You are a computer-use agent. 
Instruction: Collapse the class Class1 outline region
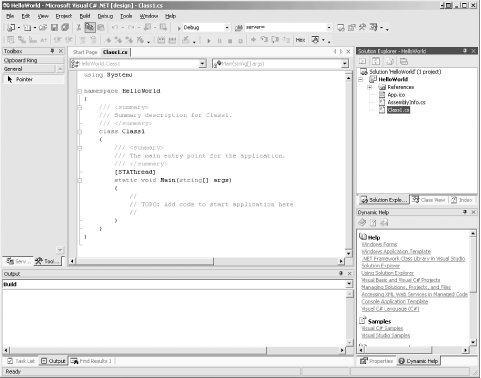(x=80, y=132)
